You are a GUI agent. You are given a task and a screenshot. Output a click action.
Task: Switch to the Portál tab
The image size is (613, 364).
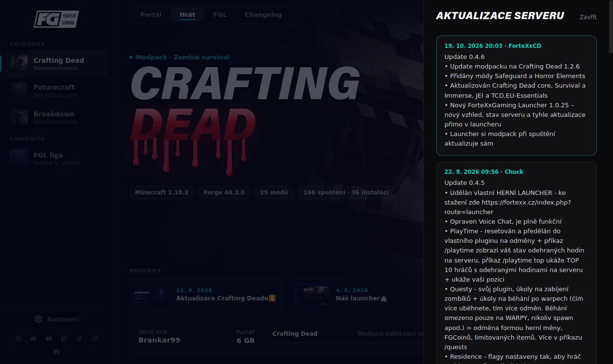click(x=151, y=15)
